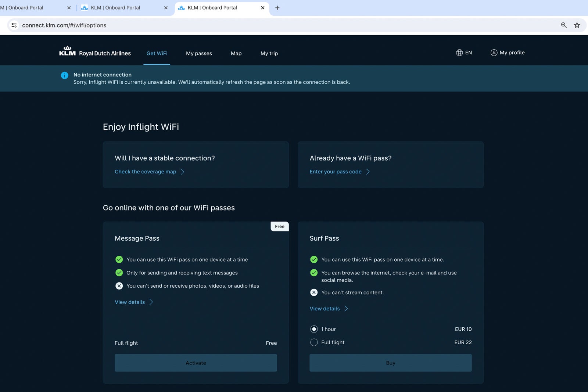Expand View details for Surf Pass
588x392 pixels.
click(325, 309)
